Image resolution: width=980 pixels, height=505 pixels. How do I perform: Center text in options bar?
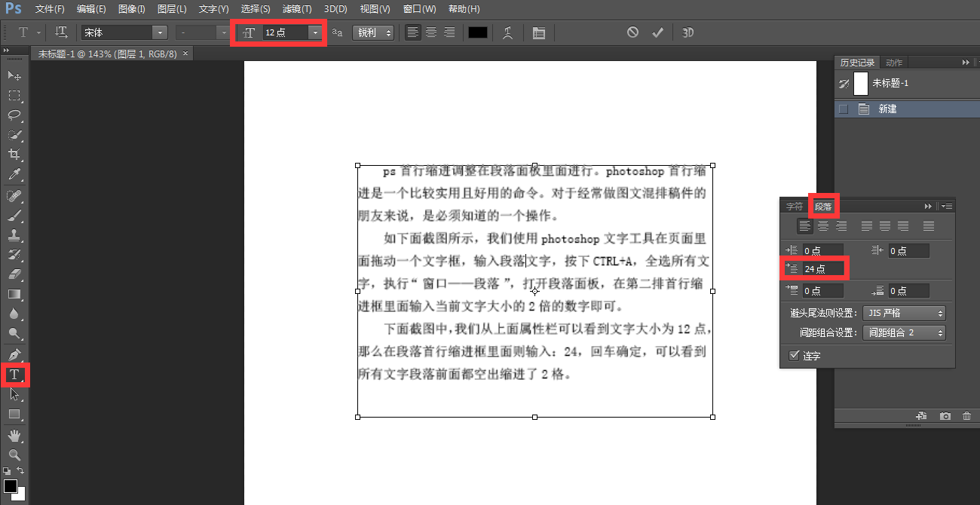click(431, 32)
